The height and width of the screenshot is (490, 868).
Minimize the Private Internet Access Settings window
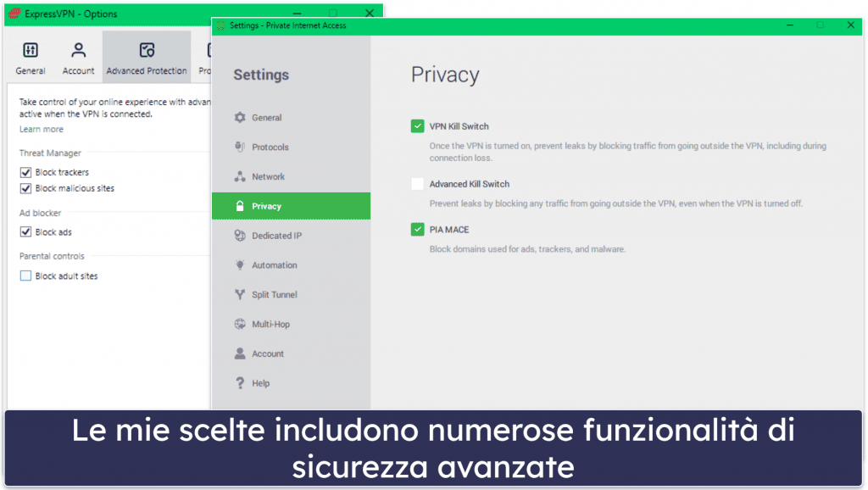pyautogui.click(x=790, y=25)
